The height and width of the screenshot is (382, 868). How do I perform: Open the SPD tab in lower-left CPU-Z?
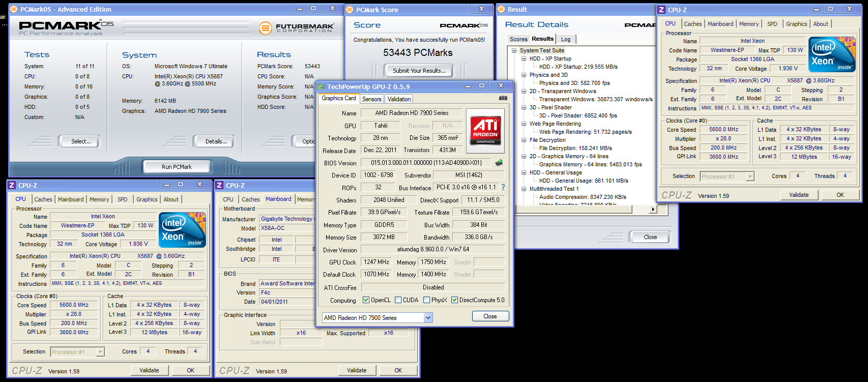point(123,199)
